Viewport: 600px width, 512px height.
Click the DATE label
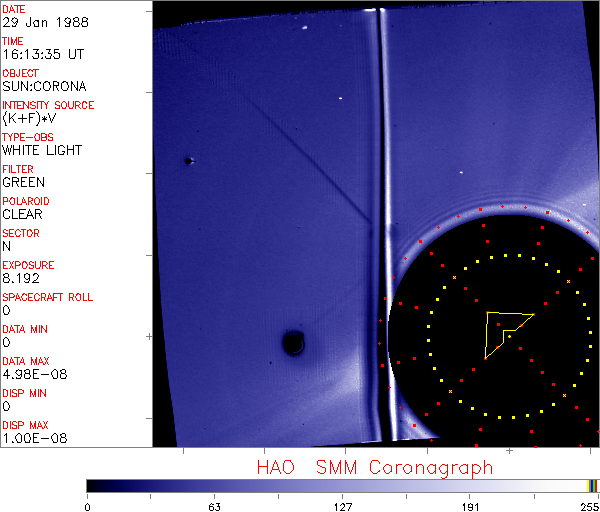coord(14,9)
